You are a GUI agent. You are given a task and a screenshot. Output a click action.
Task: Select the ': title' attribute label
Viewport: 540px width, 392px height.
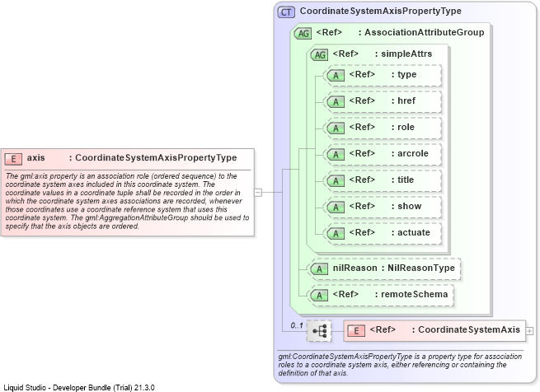pos(402,180)
